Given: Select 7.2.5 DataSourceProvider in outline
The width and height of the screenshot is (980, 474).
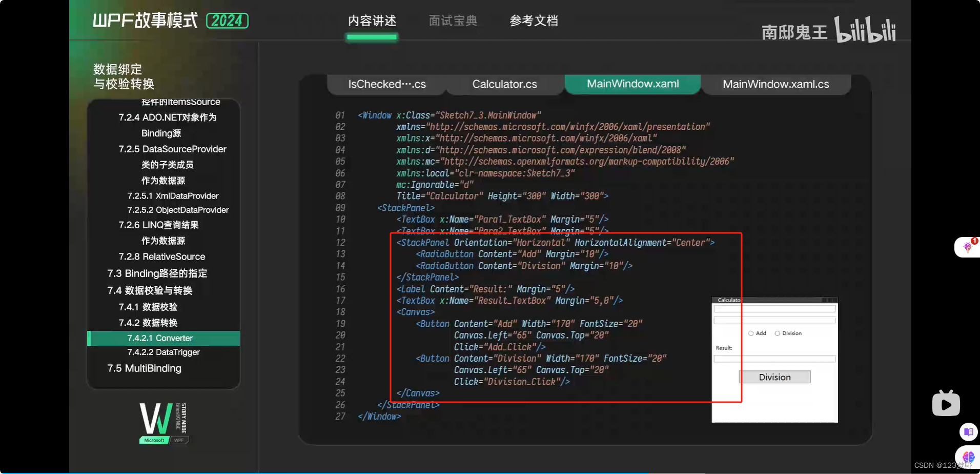Looking at the screenshot, I should click(x=172, y=149).
